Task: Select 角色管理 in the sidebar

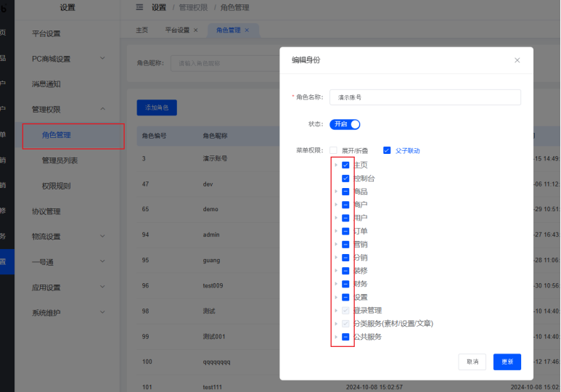Action: click(x=56, y=135)
